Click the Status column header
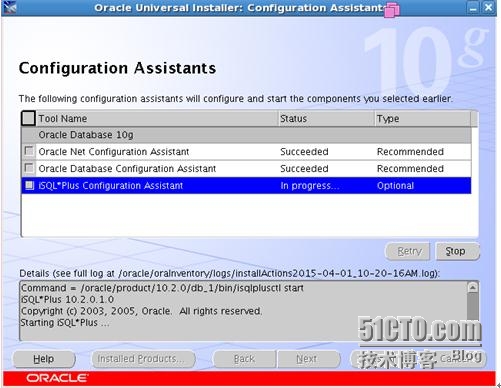The height and width of the screenshot is (388, 501). point(326,118)
